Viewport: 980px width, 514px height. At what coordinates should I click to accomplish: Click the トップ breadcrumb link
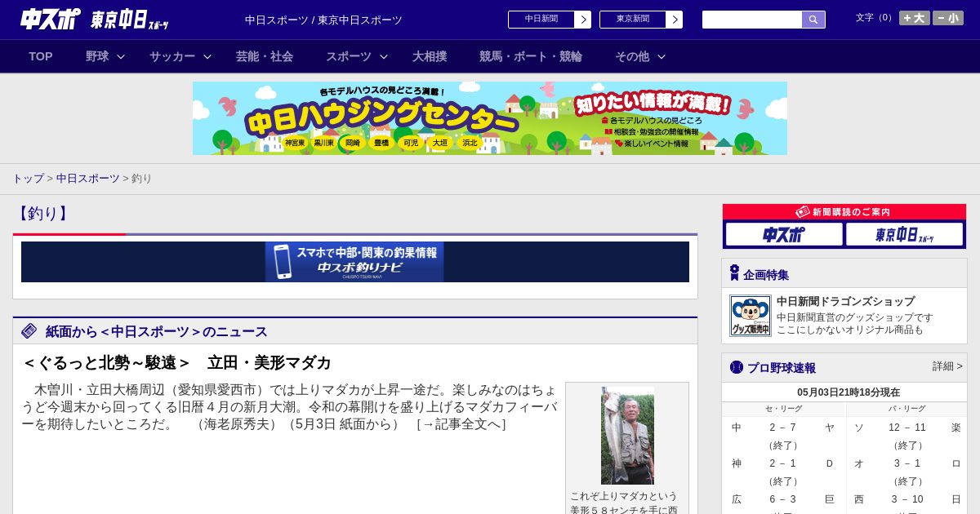click(28, 178)
